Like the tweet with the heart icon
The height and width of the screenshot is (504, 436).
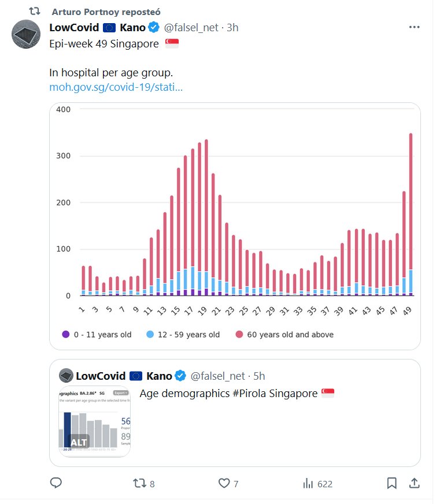(223, 483)
